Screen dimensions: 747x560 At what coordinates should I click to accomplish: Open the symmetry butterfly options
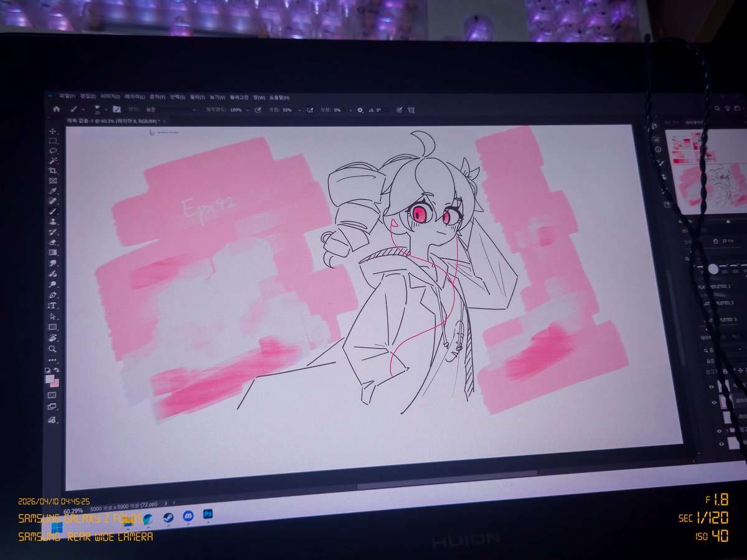(x=411, y=110)
